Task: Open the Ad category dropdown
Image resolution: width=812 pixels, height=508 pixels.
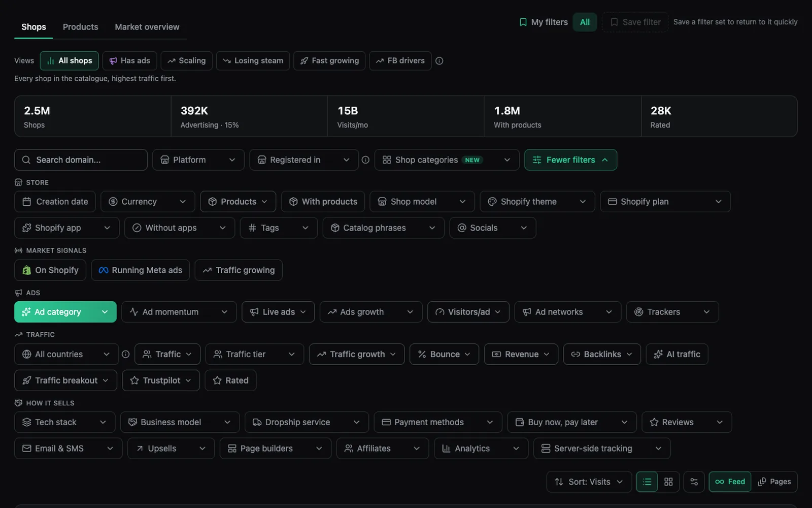Action: point(65,312)
